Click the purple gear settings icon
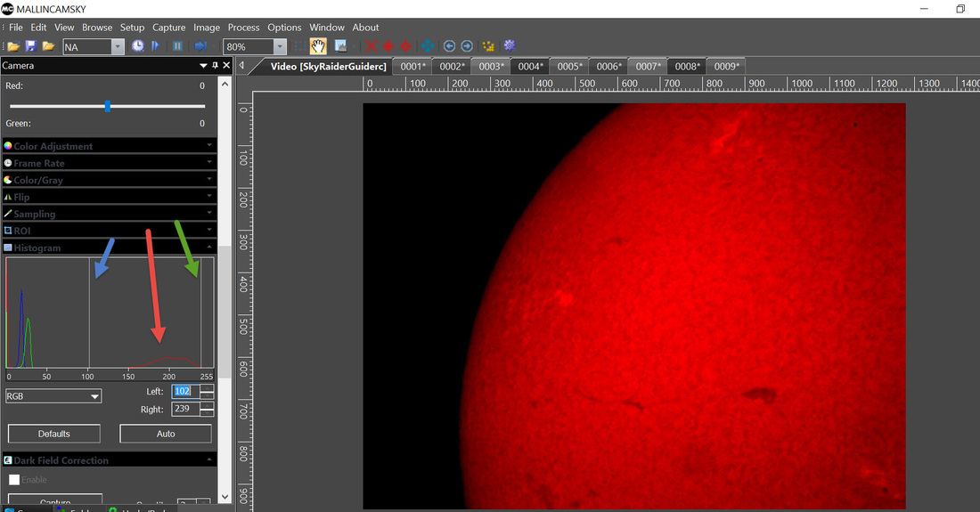Screen dimensions: 980x512 click(510, 45)
